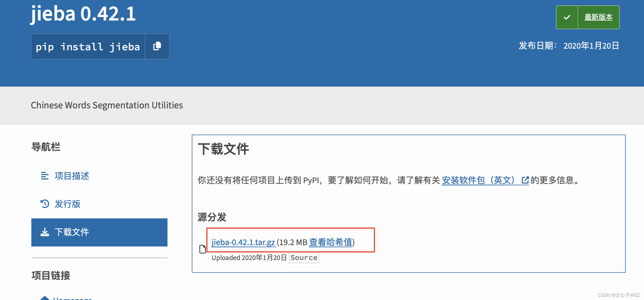This screenshot has width=644, height=300.
Task: Copy pip install command with clipboard icon
Action: [x=157, y=46]
